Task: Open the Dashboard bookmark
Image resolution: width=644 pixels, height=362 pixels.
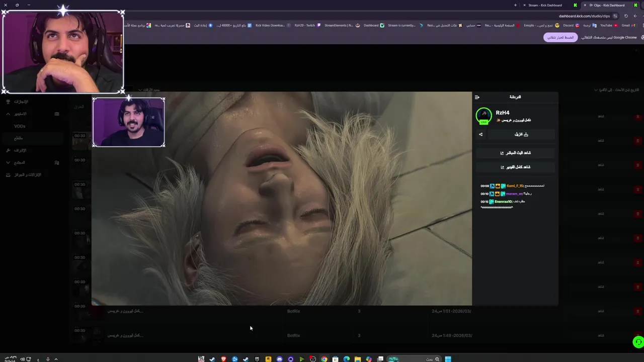Action: point(374,25)
